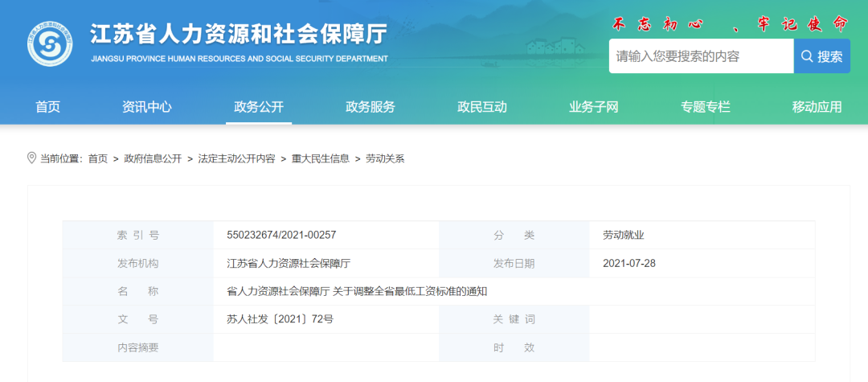
Task: Open the 政民互动 navigation menu
Action: tap(482, 107)
